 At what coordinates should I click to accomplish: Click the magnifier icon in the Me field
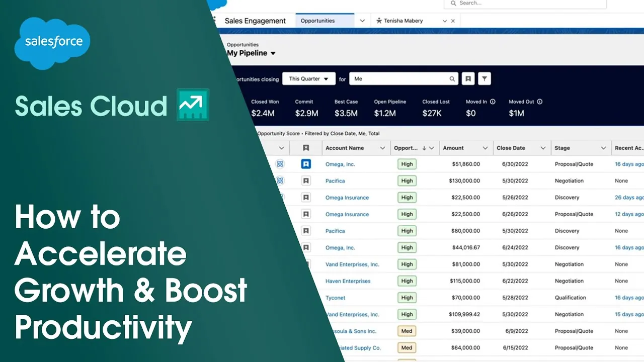(x=452, y=79)
